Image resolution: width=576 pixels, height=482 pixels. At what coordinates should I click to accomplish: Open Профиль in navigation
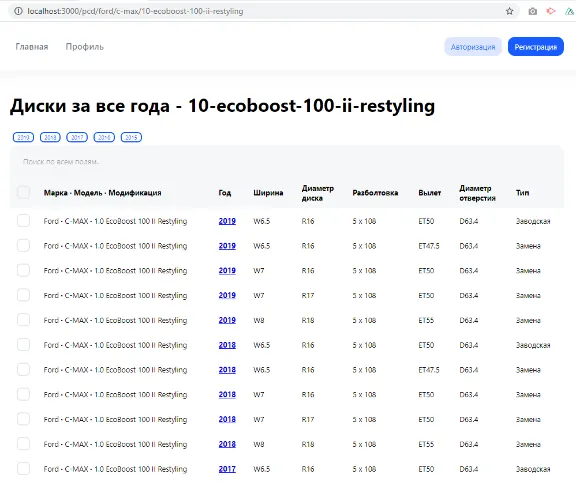point(84,47)
